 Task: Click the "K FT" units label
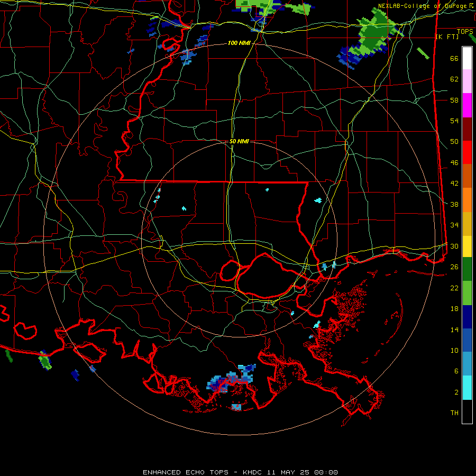coord(447,37)
